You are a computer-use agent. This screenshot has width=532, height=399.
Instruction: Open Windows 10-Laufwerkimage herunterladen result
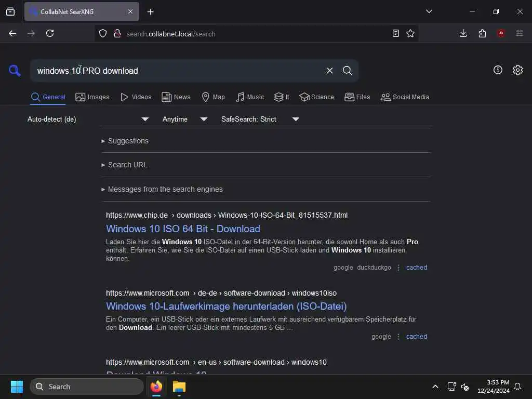227,307
